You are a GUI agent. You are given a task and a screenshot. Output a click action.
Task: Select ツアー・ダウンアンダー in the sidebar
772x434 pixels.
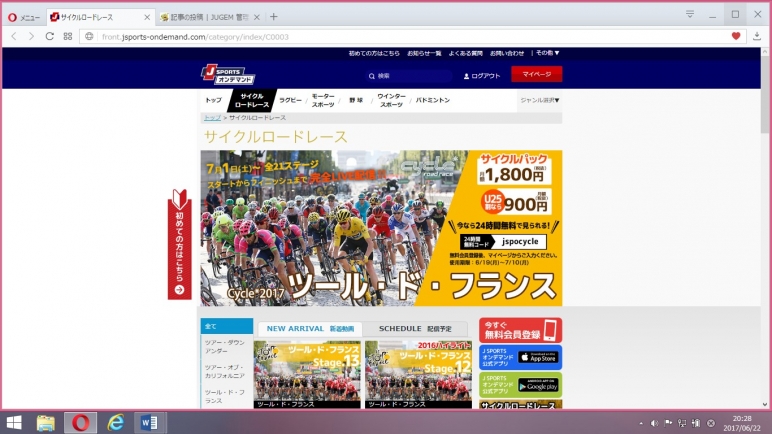pos(225,347)
